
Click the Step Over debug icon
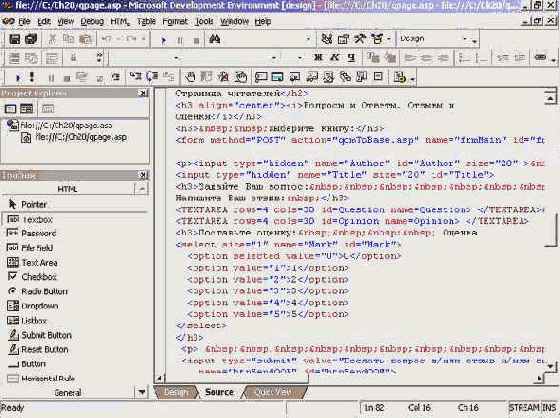(x=153, y=76)
